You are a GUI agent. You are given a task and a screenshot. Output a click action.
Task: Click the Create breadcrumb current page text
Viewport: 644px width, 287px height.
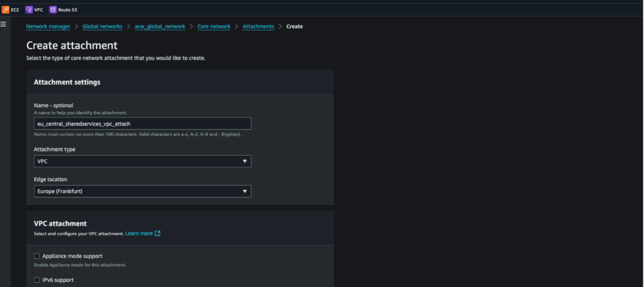pos(294,27)
